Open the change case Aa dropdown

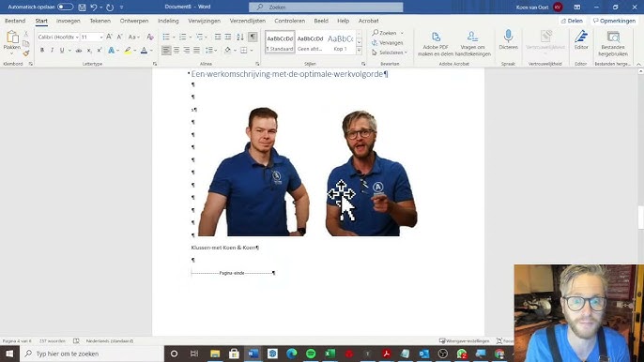pos(133,37)
